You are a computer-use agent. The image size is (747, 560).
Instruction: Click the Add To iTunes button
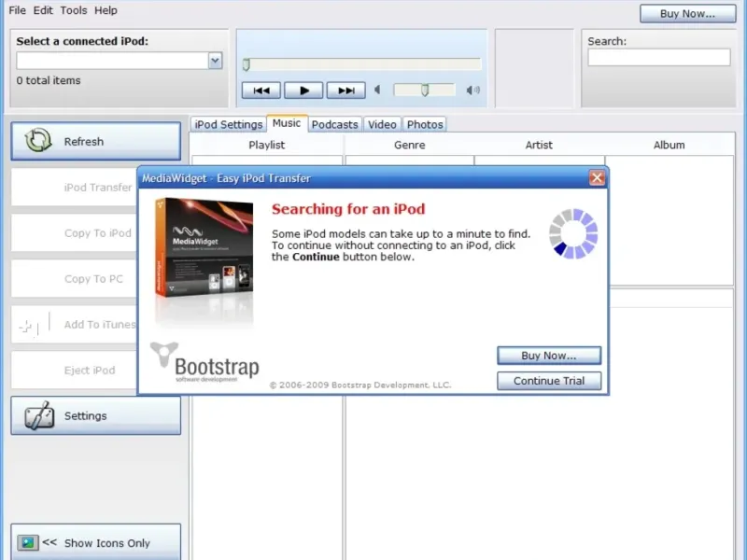tap(74, 324)
